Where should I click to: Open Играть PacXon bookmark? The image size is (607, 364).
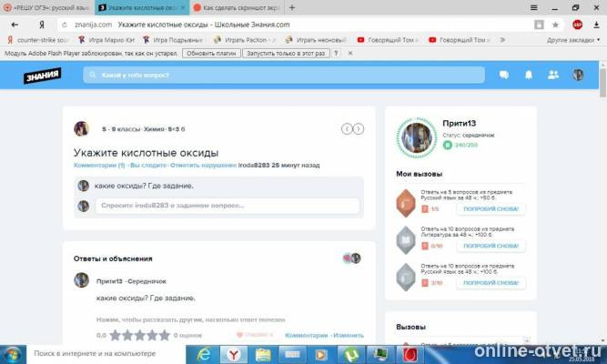245,40
